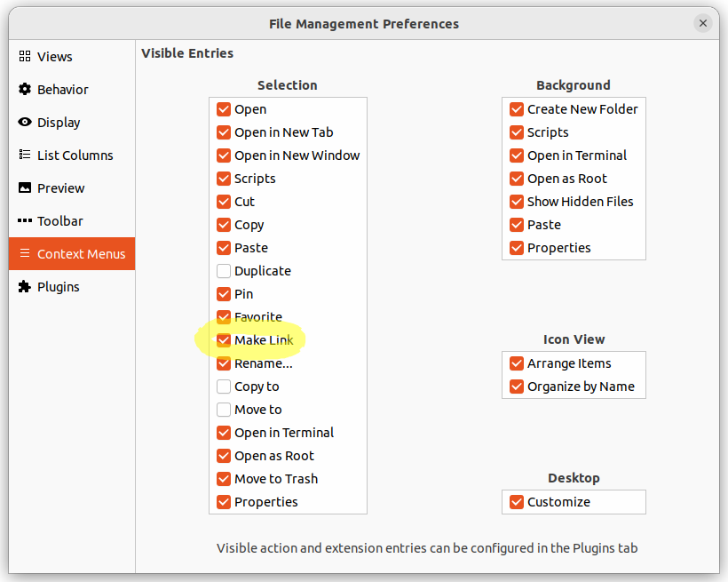Click the Context Menus list icon
728x582 pixels.
[25, 253]
